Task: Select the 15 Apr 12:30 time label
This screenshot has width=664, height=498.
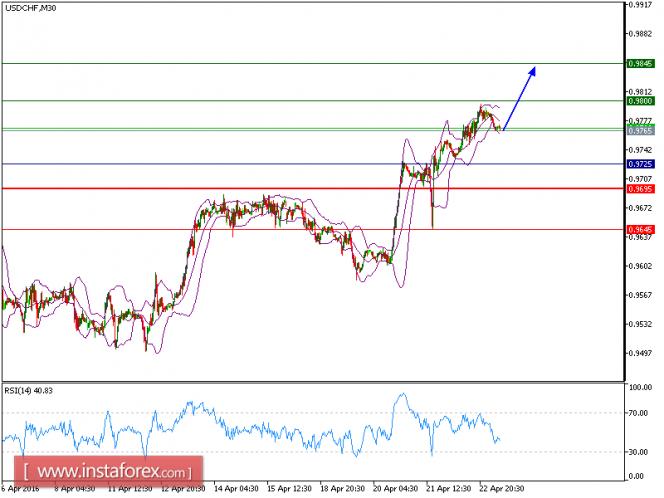Action: pyautogui.click(x=289, y=488)
